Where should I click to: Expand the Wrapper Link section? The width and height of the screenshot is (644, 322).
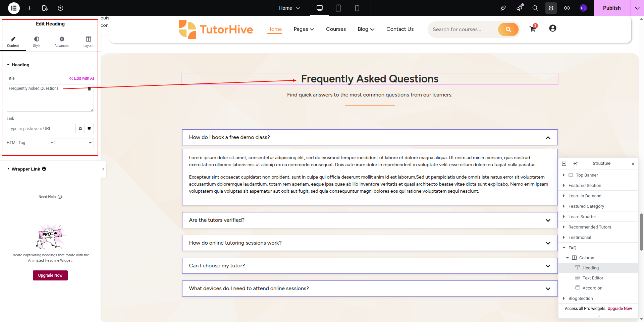[26, 169]
